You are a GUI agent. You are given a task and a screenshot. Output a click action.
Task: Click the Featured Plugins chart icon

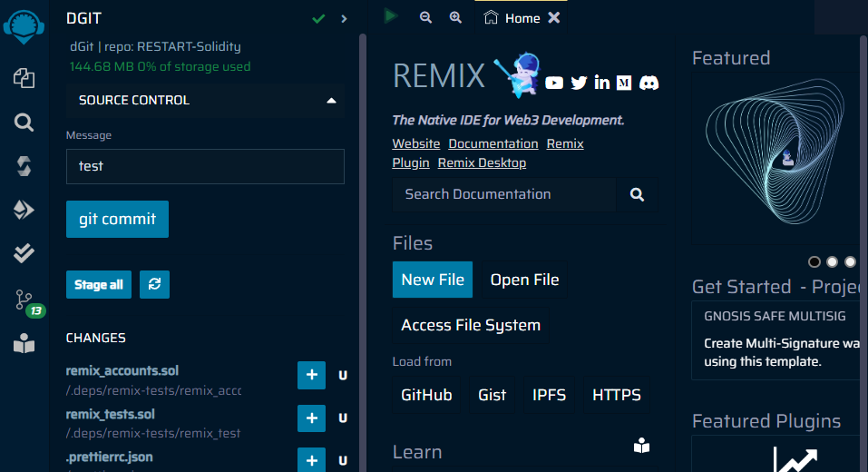tap(796, 461)
